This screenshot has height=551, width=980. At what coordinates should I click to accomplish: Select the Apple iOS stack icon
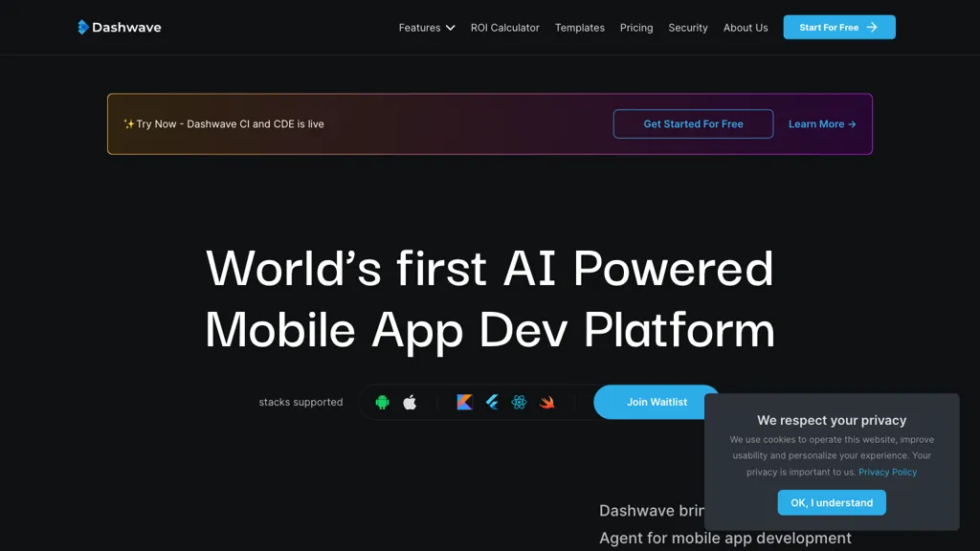[x=410, y=403]
